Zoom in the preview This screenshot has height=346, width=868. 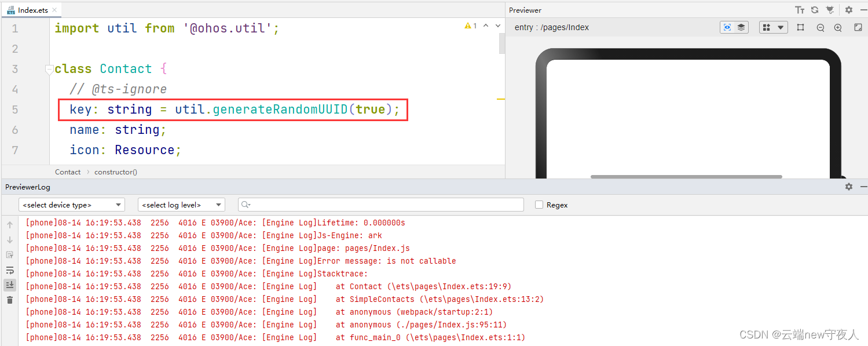click(x=838, y=27)
